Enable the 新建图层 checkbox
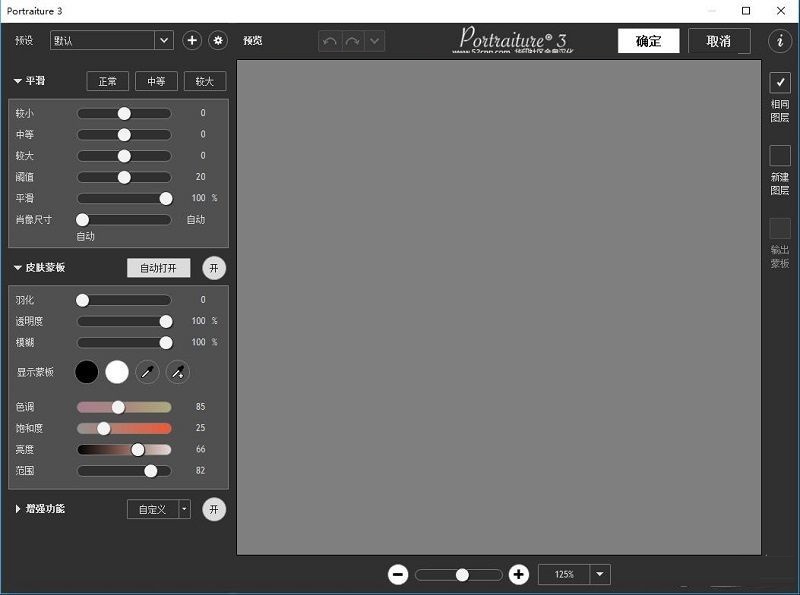800x595 pixels. click(780, 156)
